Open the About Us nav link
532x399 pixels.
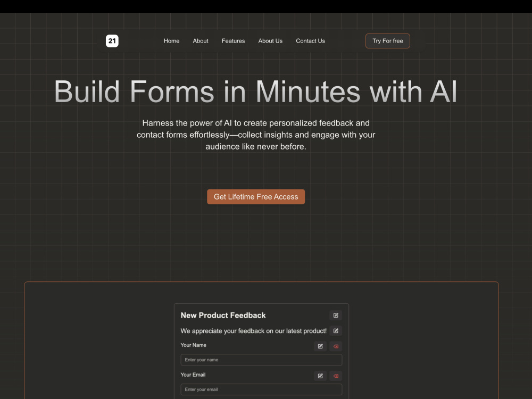click(270, 41)
